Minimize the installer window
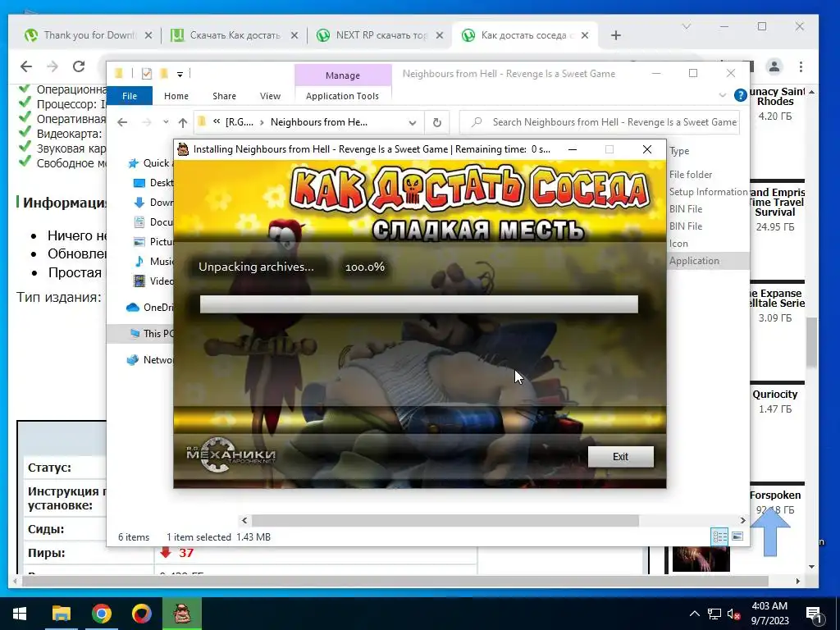Image resolution: width=840 pixels, height=630 pixels. (x=573, y=149)
